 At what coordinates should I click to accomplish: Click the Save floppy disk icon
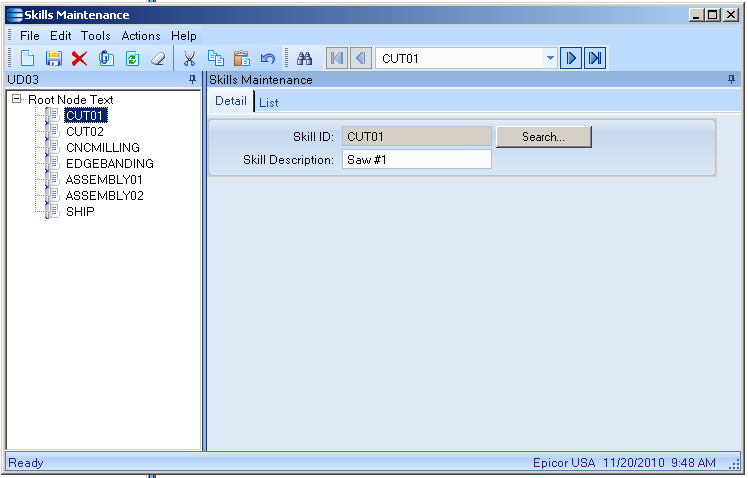click(x=53, y=58)
